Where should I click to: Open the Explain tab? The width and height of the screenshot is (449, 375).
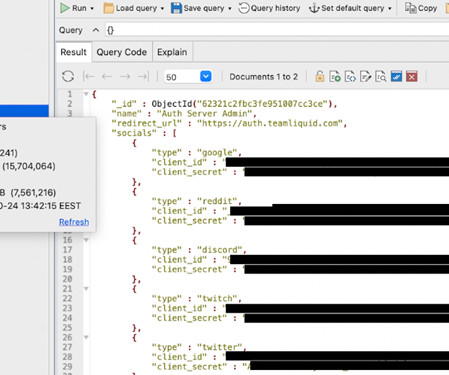(x=172, y=52)
